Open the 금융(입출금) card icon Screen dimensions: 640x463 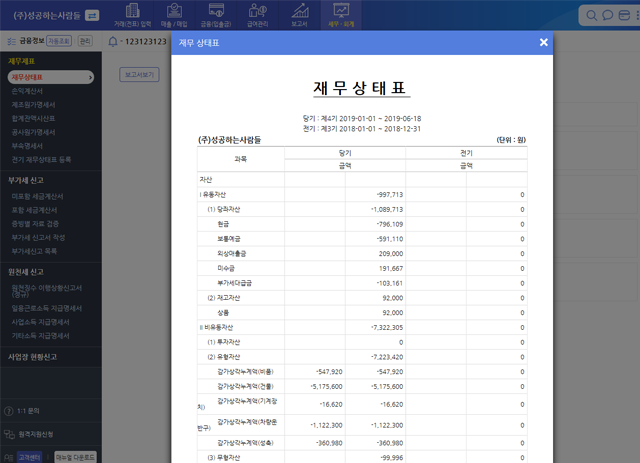[216, 11]
